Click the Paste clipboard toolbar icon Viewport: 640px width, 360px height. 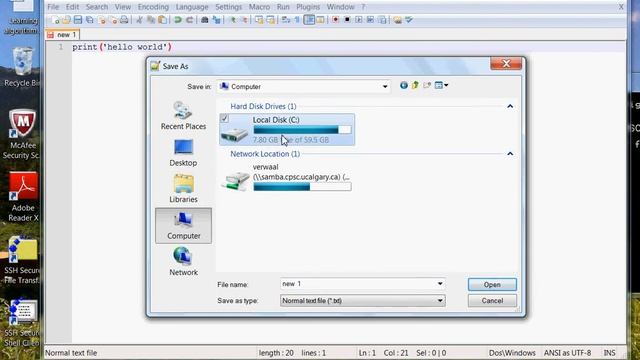tap(162, 20)
